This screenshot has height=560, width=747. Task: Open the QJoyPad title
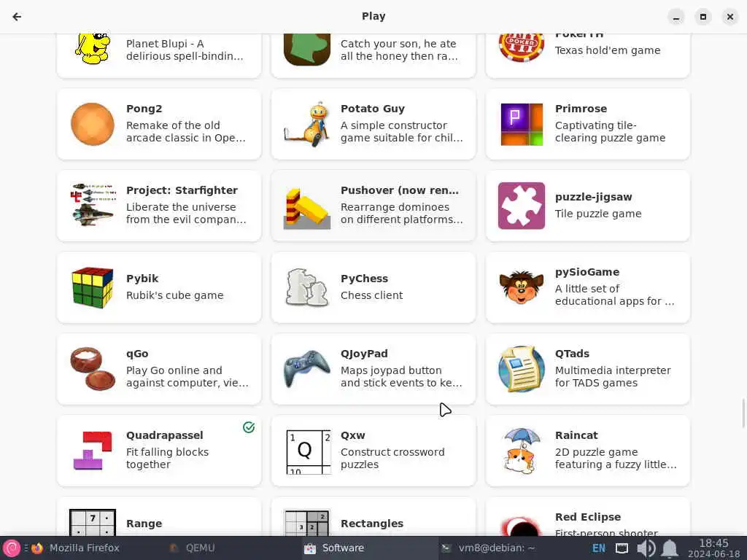[x=364, y=354]
